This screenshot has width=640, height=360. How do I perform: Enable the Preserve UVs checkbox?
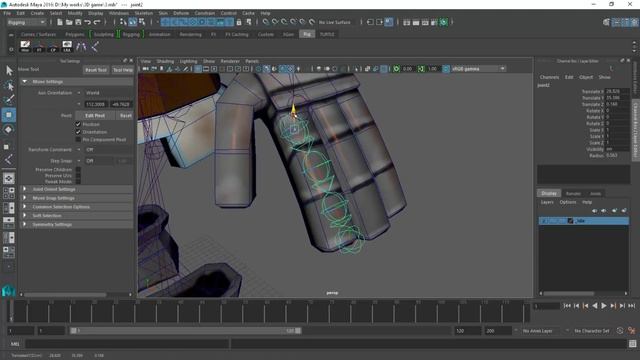click(78, 176)
